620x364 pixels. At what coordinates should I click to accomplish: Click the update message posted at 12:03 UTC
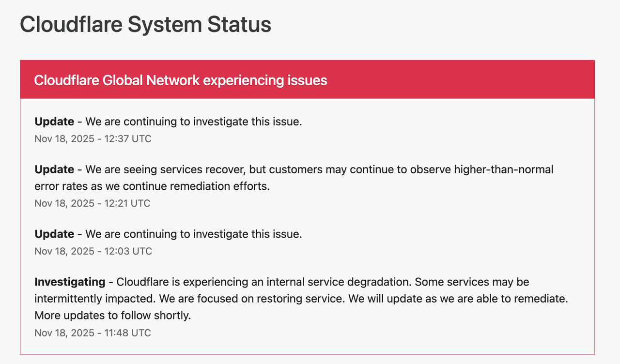(x=194, y=234)
